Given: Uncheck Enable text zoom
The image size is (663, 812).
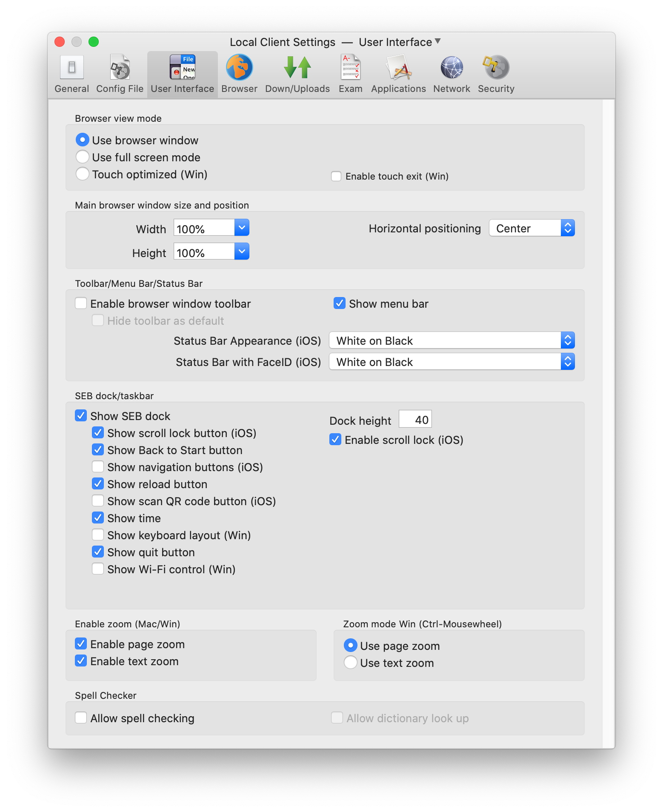Looking at the screenshot, I should tap(81, 661).
